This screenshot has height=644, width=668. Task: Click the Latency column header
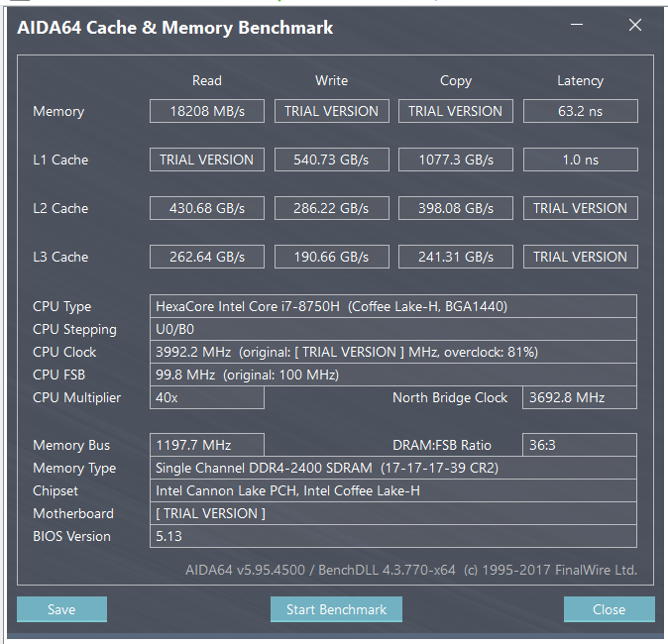[580, 81]
